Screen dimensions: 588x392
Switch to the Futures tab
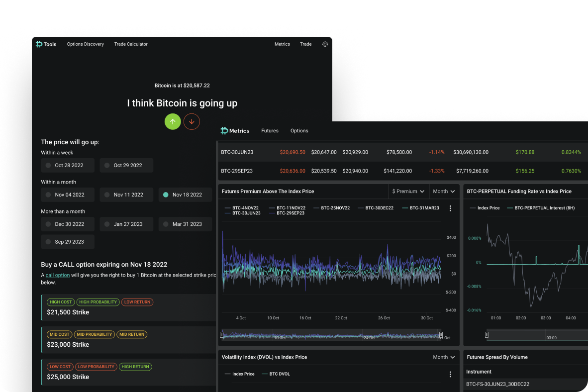(x=270, y=131)
